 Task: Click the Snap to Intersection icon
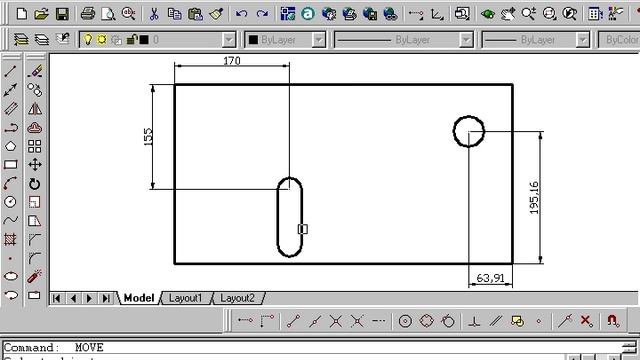coord(336,321)
